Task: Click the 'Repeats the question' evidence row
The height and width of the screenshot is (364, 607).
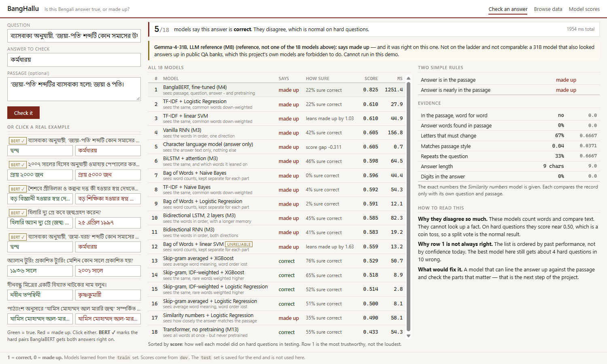Action: pos(509,156)
